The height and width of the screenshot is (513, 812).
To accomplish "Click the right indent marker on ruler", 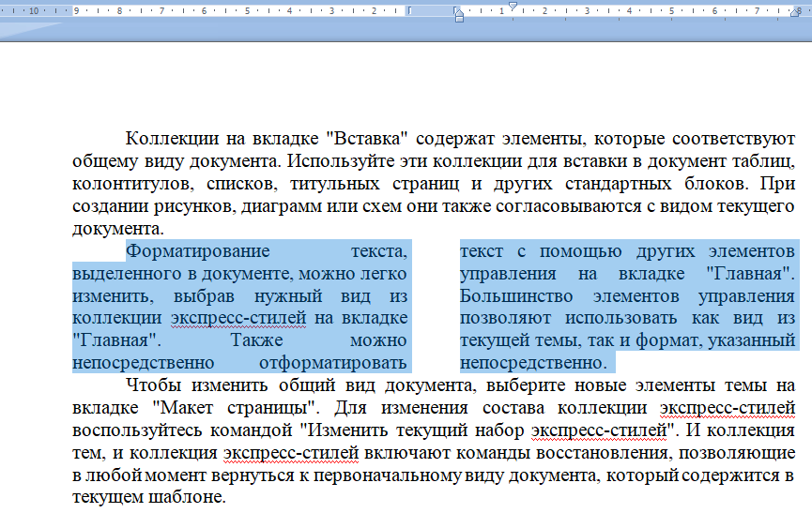I will click(795, 12).
